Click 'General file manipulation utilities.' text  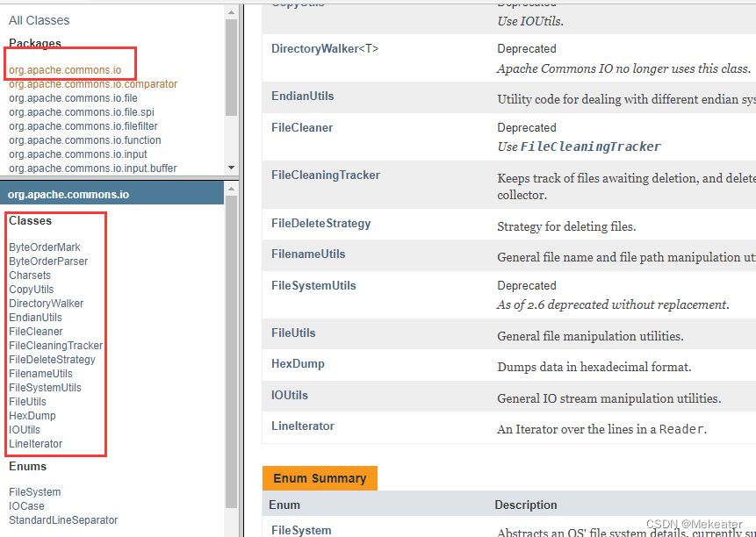590,336
